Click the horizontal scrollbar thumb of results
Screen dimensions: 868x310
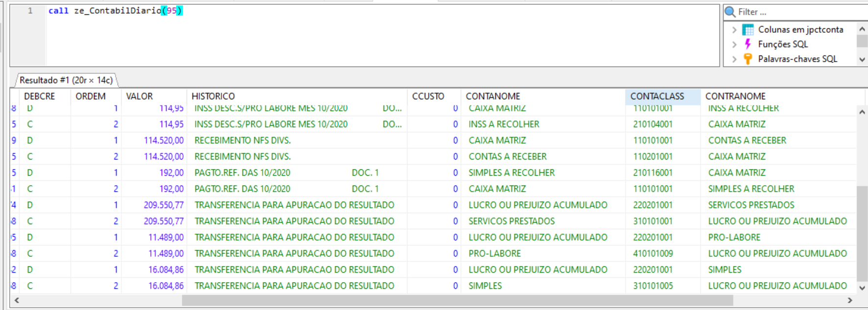[x=457, y=300]
